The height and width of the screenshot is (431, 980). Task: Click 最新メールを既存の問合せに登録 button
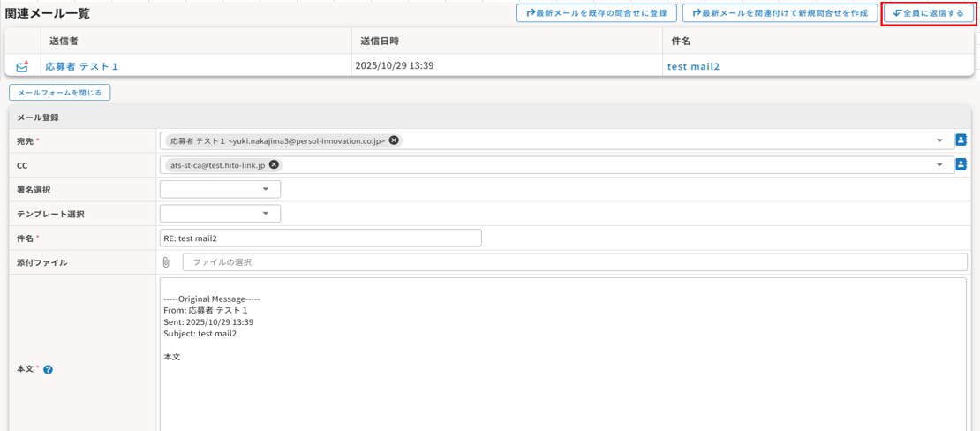[x=597, y=13]
